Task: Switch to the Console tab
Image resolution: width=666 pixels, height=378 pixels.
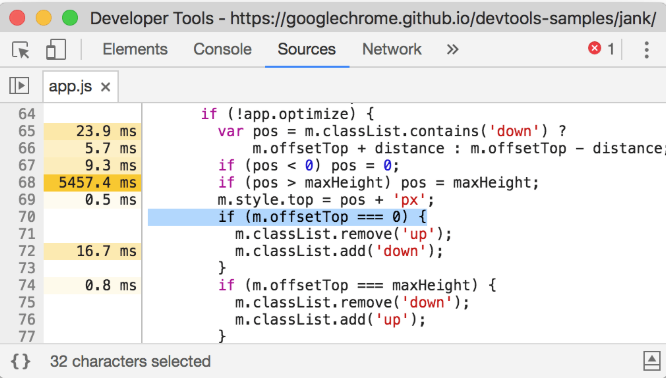Action: pos(223,49)
